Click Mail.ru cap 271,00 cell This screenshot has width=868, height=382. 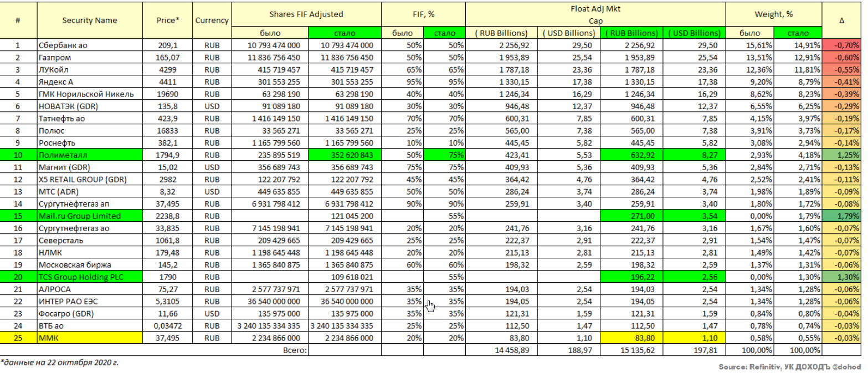click(631, 216)
